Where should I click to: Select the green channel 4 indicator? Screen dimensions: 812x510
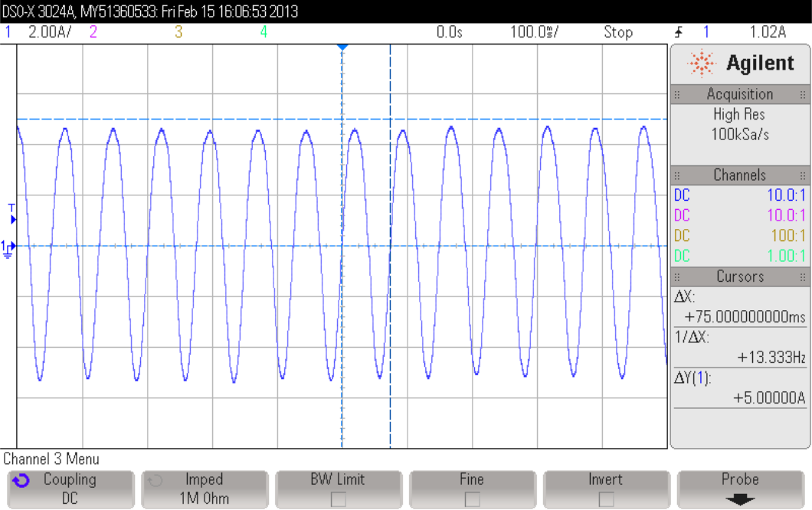point(264,32)
